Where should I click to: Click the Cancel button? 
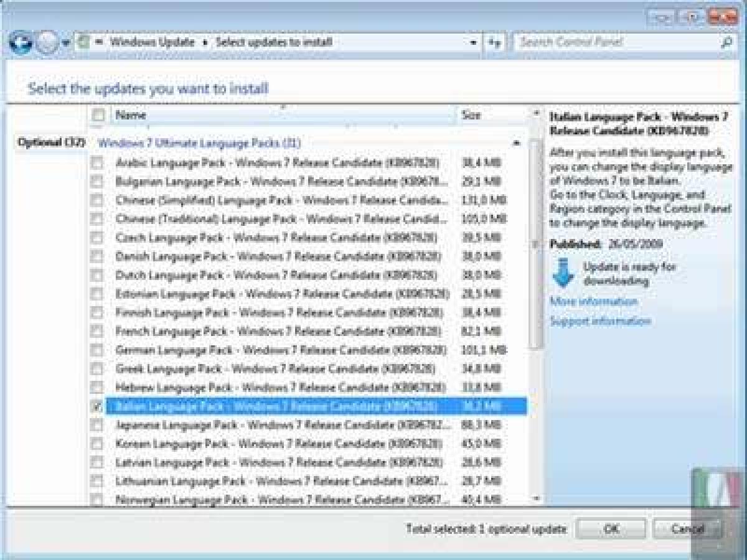click(688, 529)
